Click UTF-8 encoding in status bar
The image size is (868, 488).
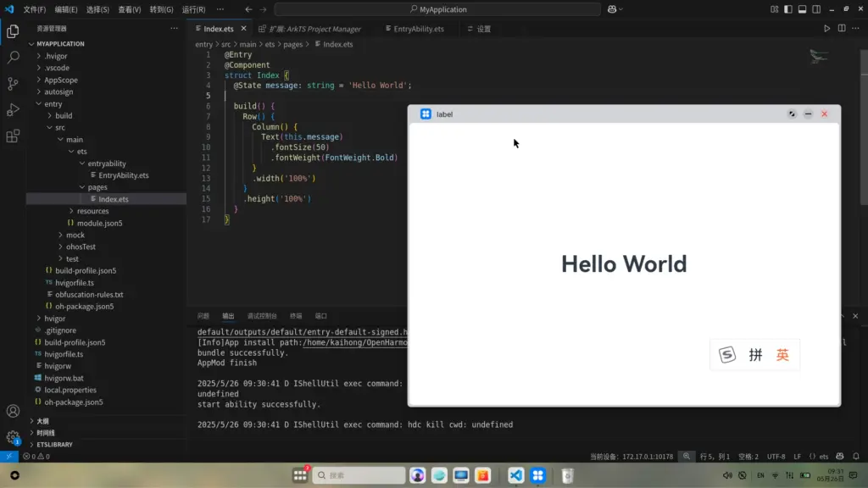tap(776, 457)
